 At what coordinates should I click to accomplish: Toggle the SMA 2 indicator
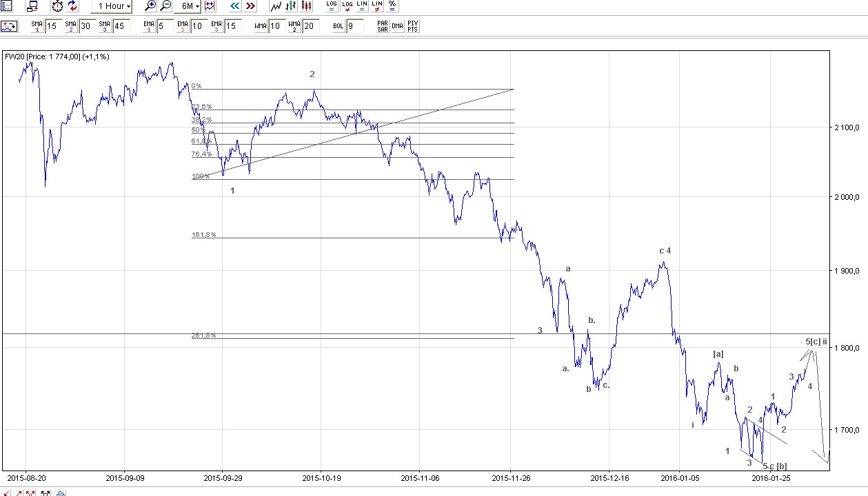tap(70, 26)
